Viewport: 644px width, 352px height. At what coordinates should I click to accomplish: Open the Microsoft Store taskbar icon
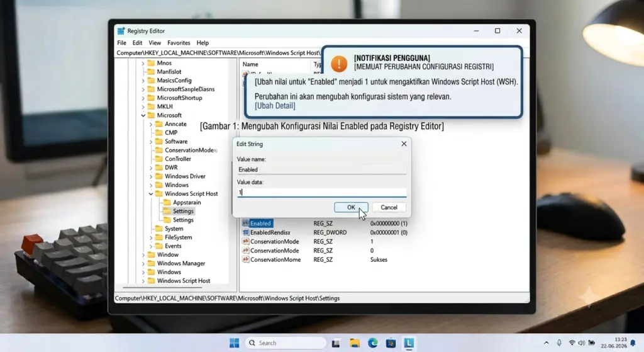tap(391, 343)
